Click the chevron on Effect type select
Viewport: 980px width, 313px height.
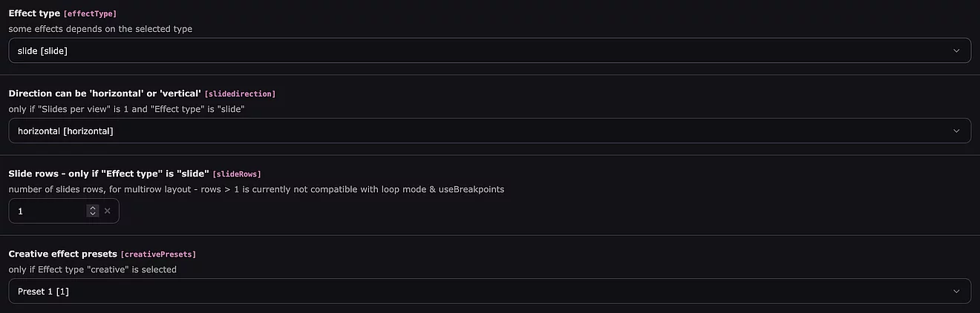tap(956, 50)
